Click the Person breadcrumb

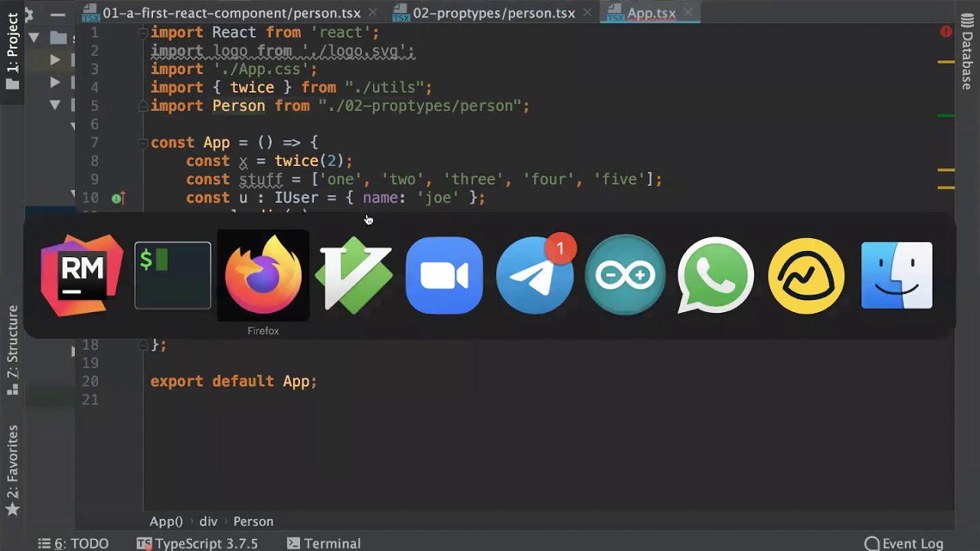click(253, 521)
